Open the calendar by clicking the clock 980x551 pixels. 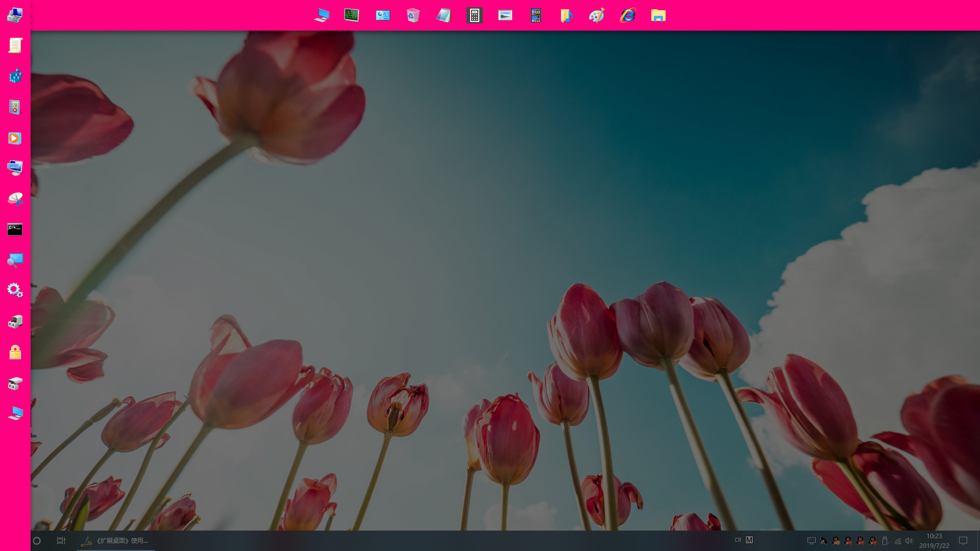pyautogui.click(x=934, y=540)
